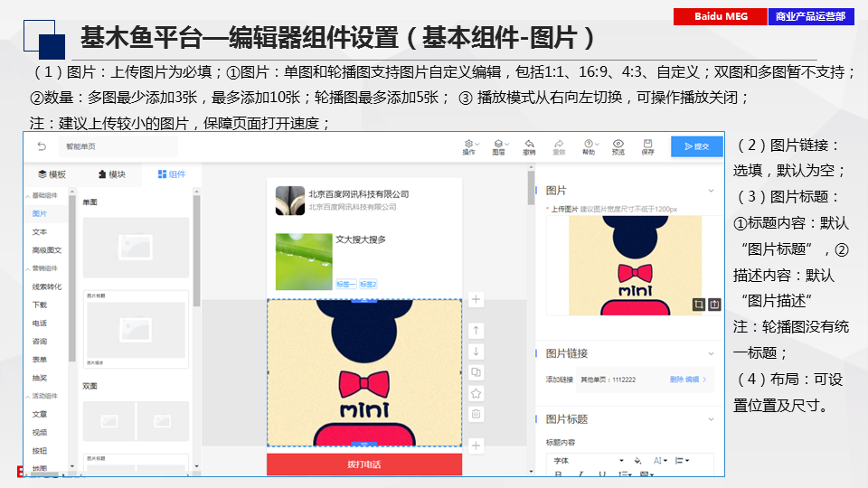868x488 pixels.
Task: Collapse the 图片 settings section chevron
Action: (711, 191)
